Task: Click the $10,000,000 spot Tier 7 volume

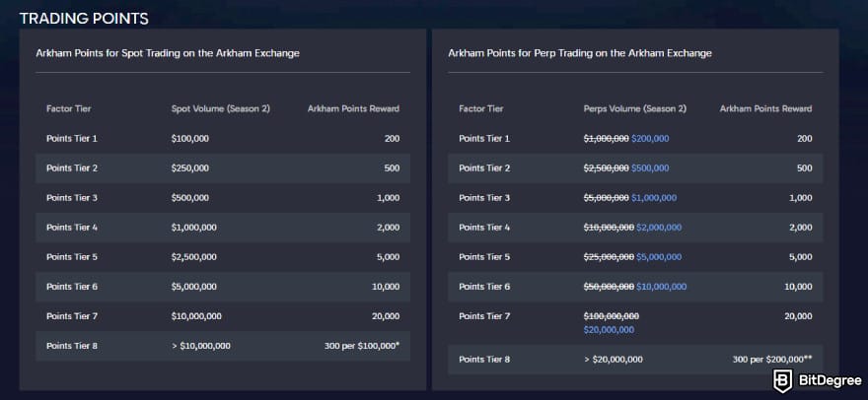Action: 196,316
